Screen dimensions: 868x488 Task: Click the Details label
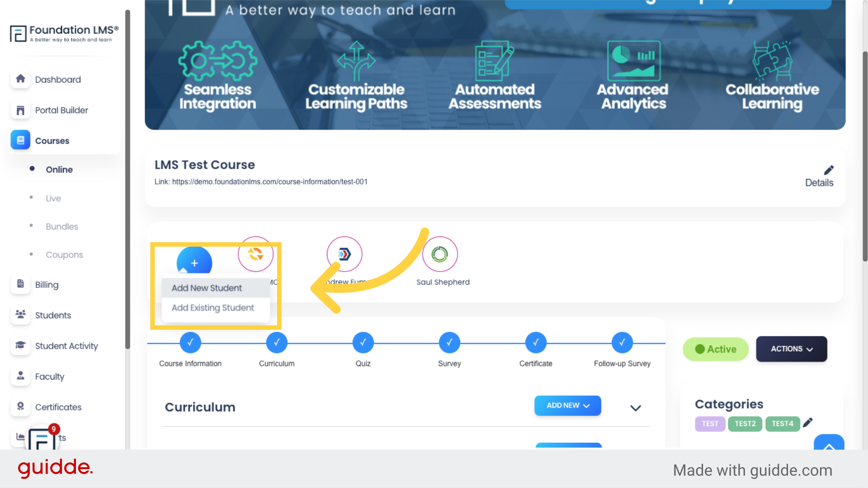(819, 183)
